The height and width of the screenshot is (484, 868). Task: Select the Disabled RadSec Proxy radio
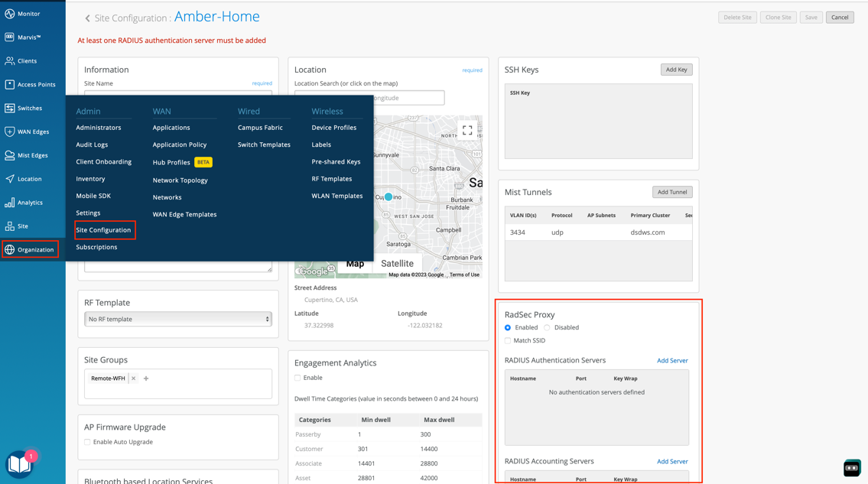(x=548, y=327)
